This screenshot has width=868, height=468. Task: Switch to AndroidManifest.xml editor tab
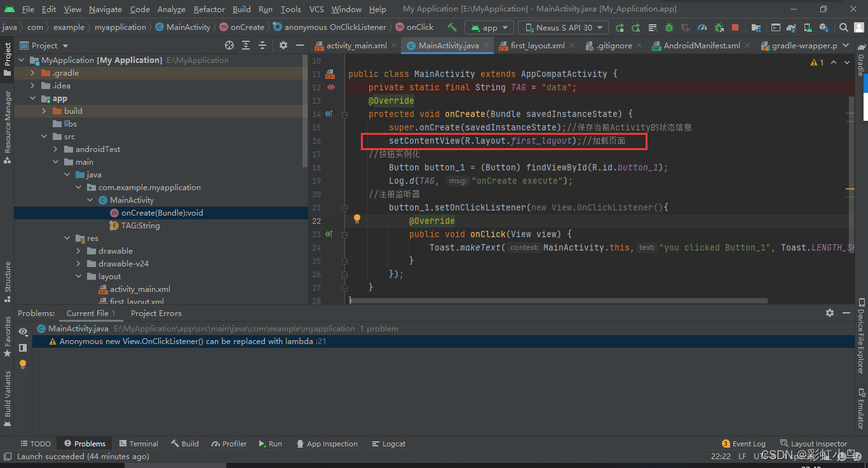coord(702,45)
